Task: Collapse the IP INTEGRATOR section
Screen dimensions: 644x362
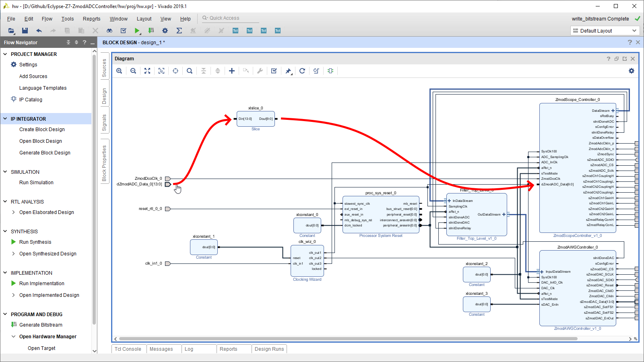Action: click(x=5, y=119)
